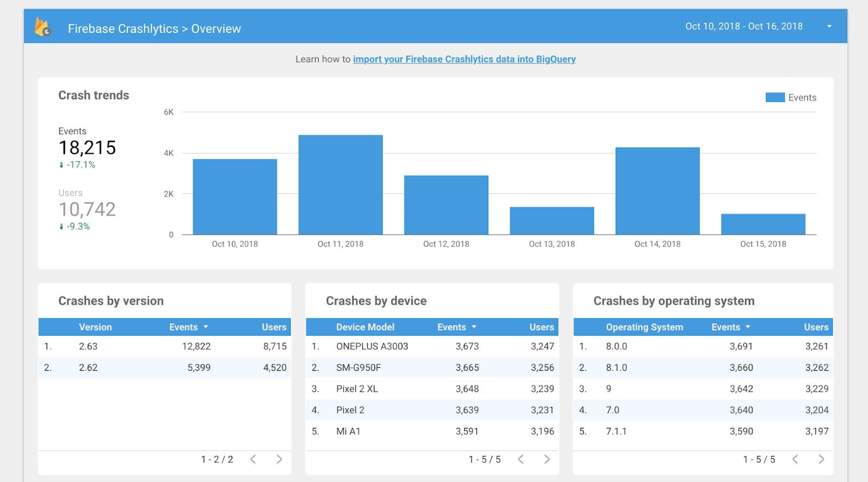
Task: Select the 8.0.0 operating system row
Action: (703, 346)
